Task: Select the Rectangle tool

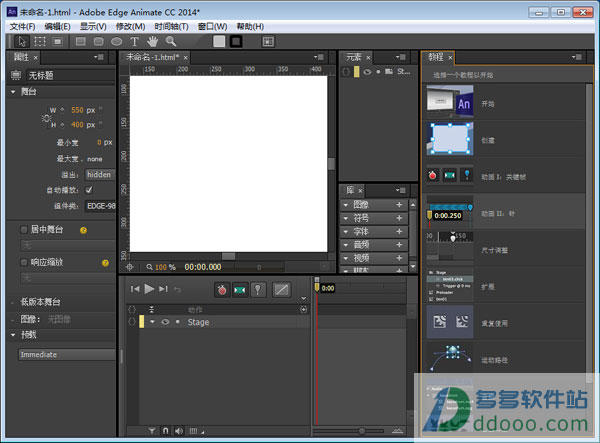Action: pos(80,41)
